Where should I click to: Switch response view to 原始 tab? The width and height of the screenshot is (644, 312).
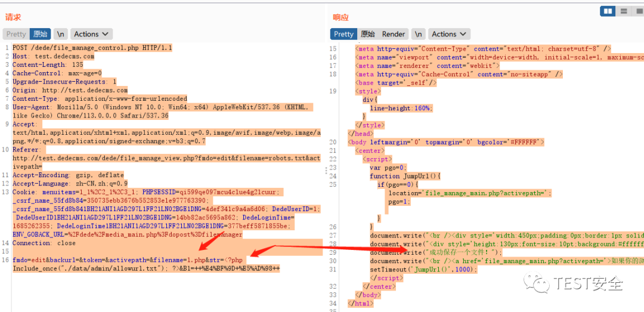367,34
